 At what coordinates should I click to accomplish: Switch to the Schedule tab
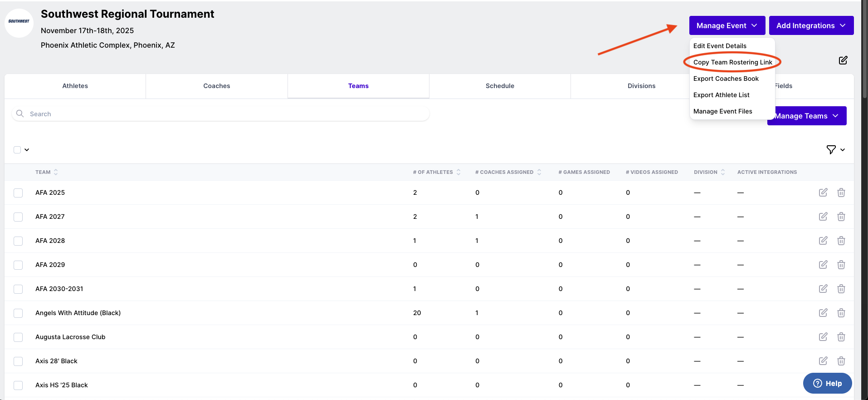(x=499, y=86)
